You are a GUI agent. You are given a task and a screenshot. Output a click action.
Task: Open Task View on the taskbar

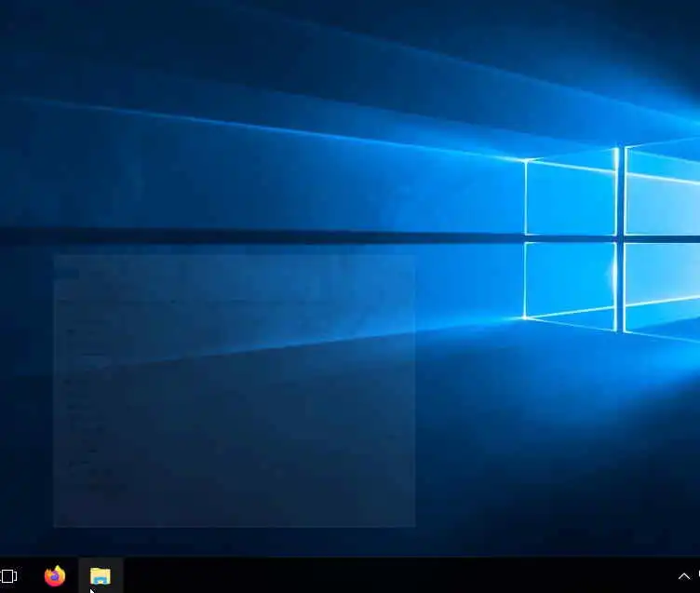tap(8, 576)
